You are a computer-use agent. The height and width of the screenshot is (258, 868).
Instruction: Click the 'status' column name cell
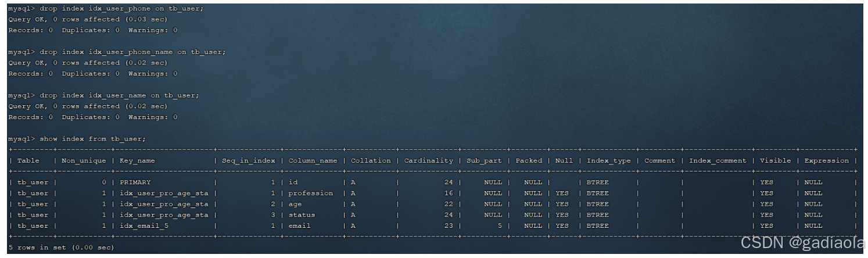pyautogui.click(x=302, y=215)
